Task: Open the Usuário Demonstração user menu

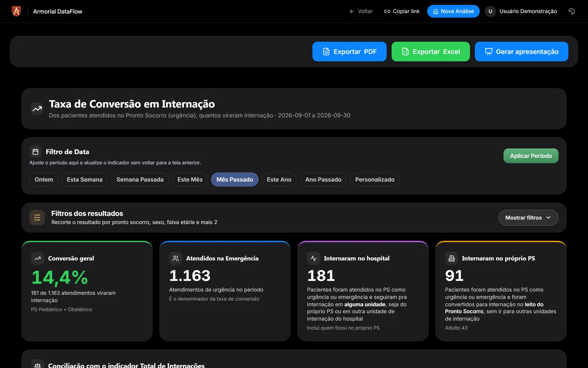Action: pyautogui.click(x=528, y=11)
